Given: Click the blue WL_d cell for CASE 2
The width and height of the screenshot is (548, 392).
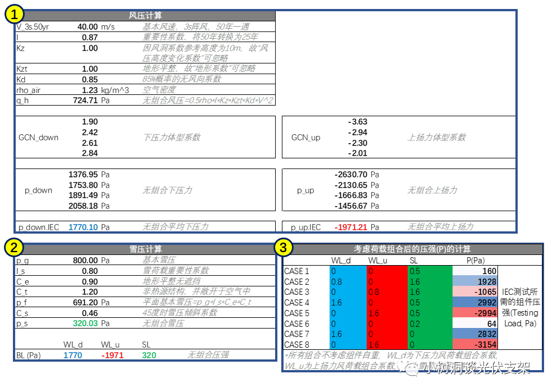Looking at the screenshot, I should [x=348, y=282].
